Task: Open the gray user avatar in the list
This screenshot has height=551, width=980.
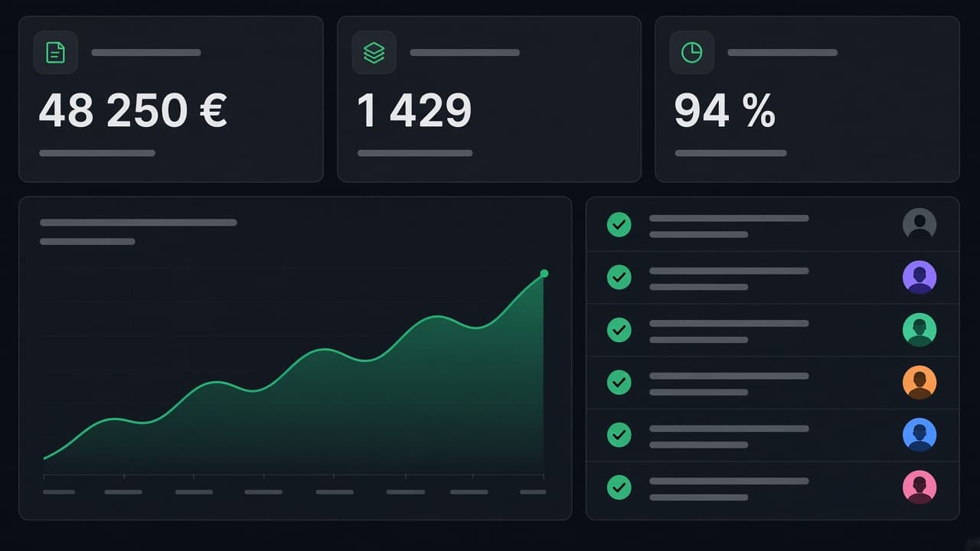Action: coord(920,225)
